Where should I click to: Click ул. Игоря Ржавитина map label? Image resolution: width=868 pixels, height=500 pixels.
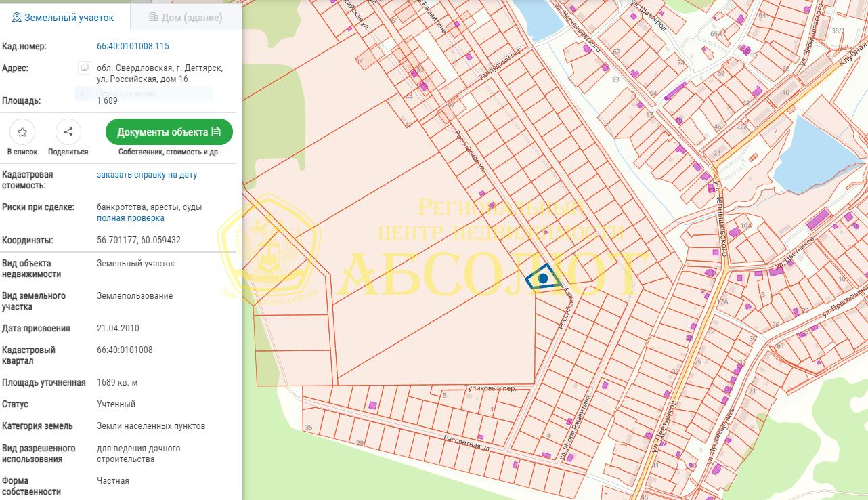576,429
